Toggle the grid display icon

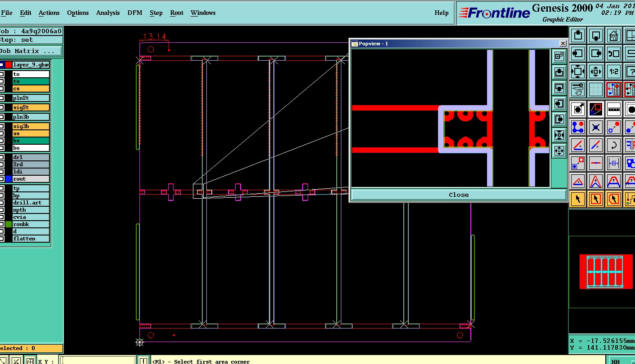coord(596,89)
